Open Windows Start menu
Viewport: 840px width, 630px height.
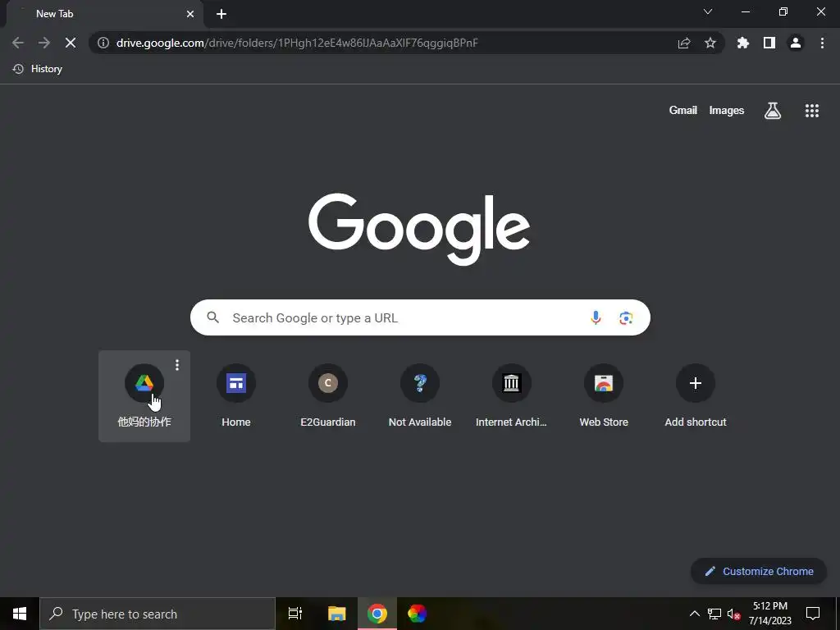pos(20,614)
